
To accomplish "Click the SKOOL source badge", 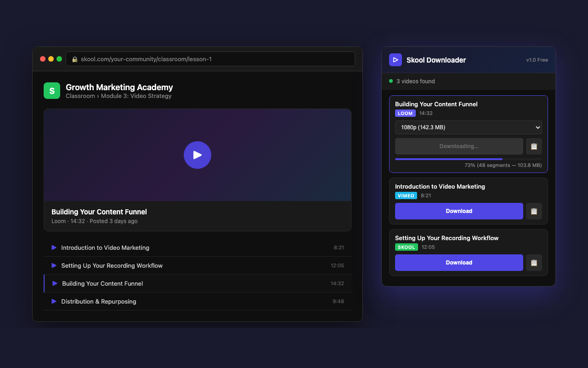I will tap(407, 247).
